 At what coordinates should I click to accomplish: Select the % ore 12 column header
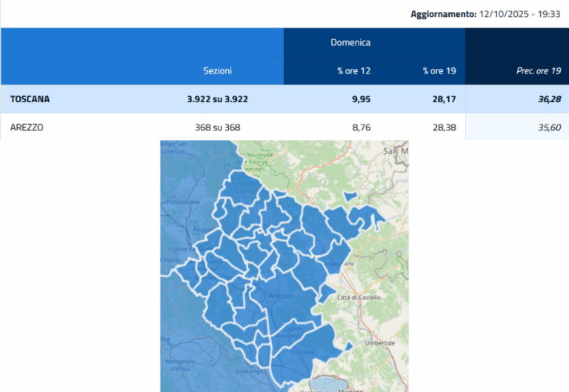(353, 70)
